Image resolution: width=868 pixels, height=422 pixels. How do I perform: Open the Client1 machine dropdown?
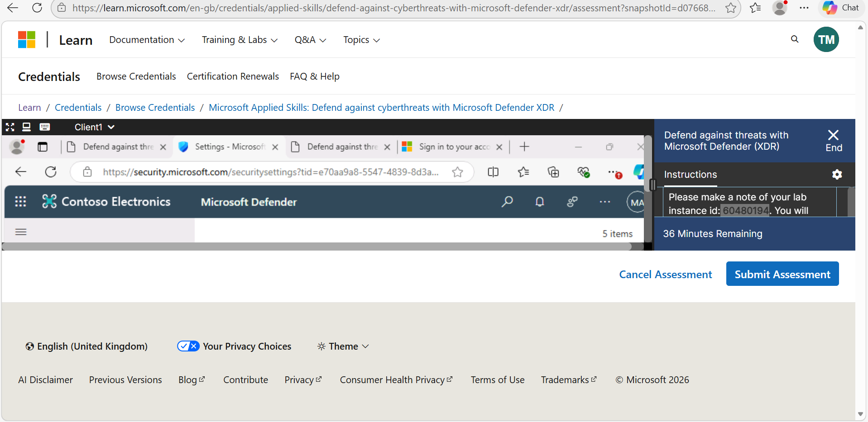pos(95,127)
